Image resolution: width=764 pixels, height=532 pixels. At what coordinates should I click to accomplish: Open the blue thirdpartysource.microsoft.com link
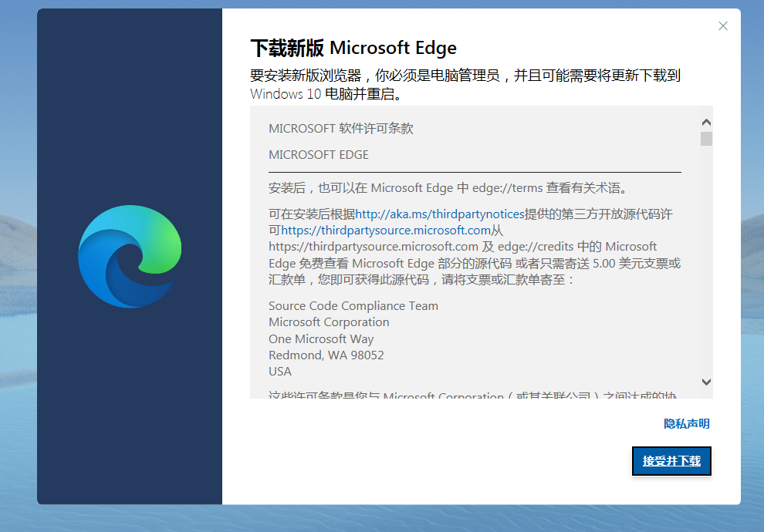click(x=386, y=231)
